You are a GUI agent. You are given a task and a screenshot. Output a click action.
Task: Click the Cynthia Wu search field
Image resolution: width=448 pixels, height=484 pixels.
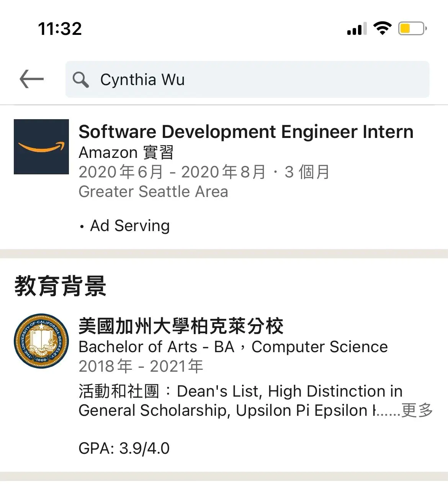tap(247, 79)
